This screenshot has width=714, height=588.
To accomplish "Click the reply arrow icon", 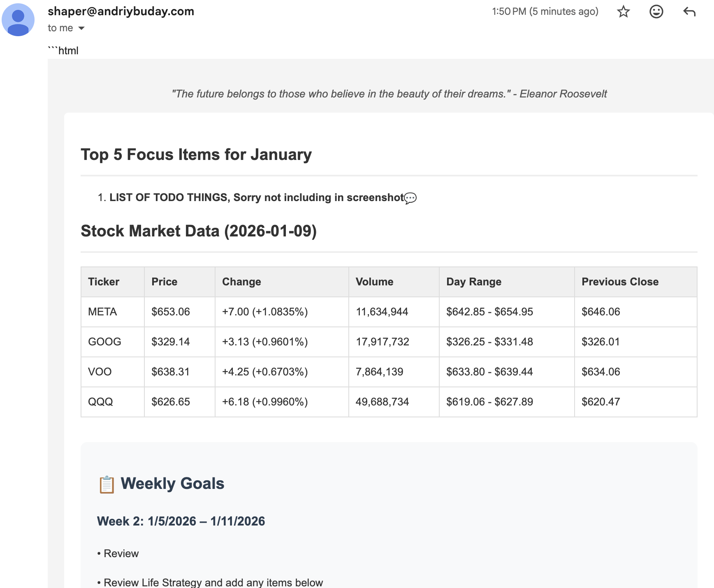I will [x=689, y=12].
